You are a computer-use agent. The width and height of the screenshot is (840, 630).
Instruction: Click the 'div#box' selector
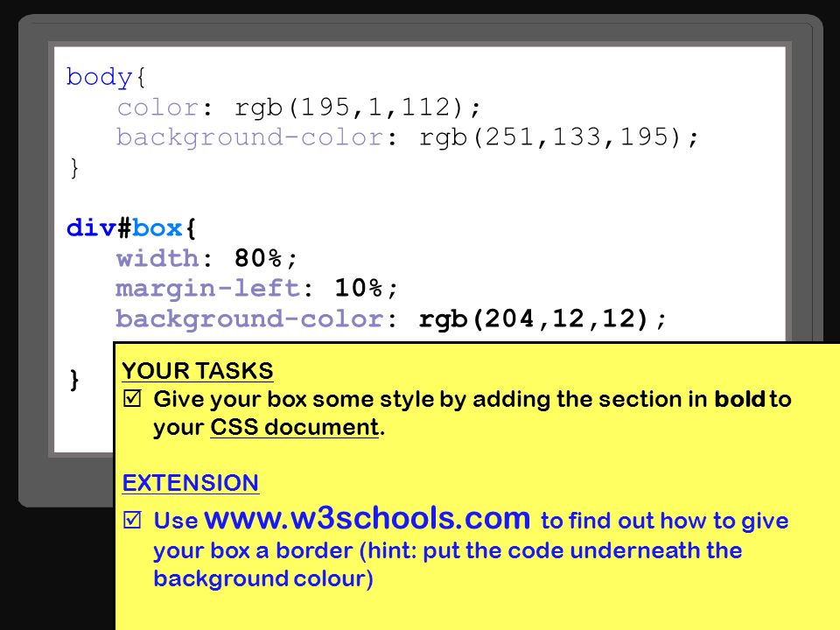pyautogui.click(x=124, y=228)
